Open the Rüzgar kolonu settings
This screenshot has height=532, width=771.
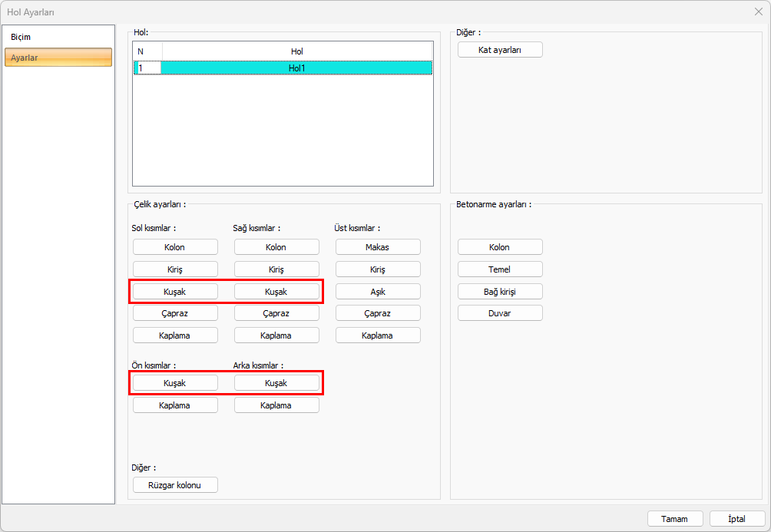[175, 485]
